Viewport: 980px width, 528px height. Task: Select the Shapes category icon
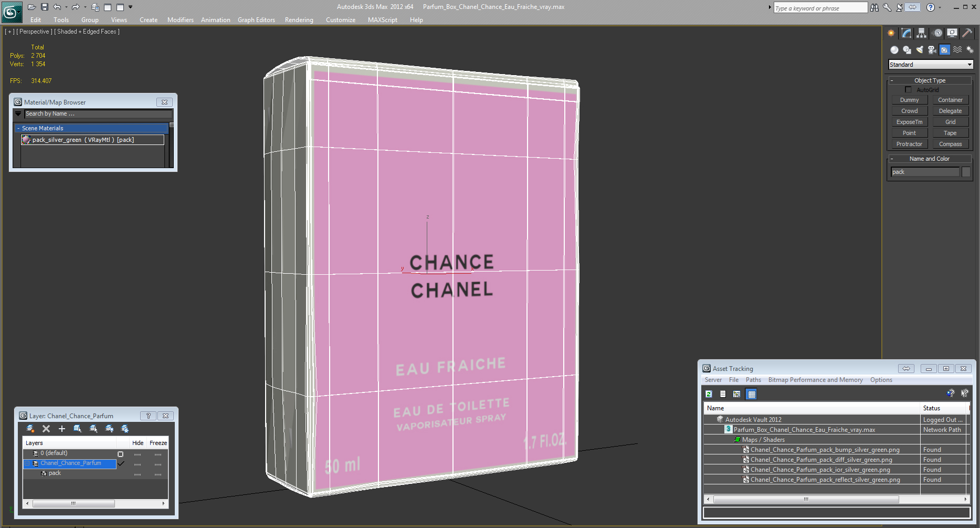[907, 50]
